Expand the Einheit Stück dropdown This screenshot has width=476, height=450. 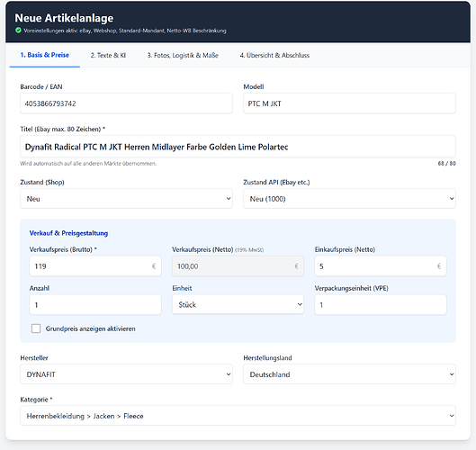238,304
